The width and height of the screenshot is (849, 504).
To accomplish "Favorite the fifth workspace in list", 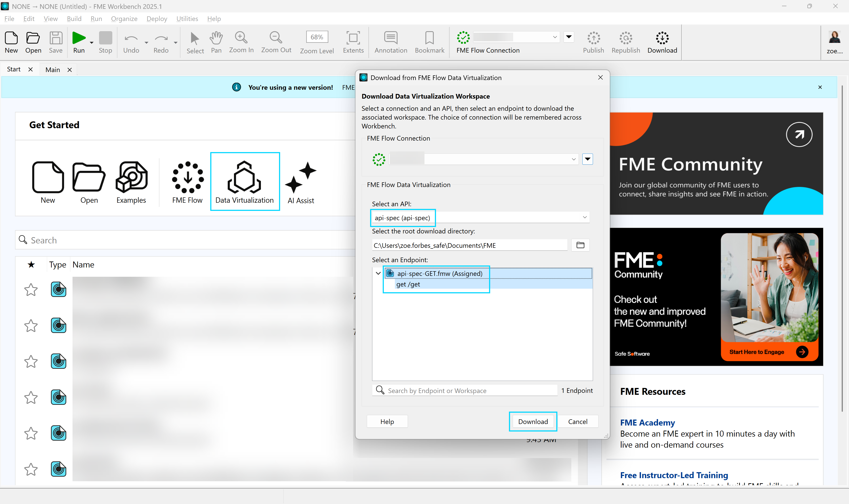I will [x=31, y=433].
